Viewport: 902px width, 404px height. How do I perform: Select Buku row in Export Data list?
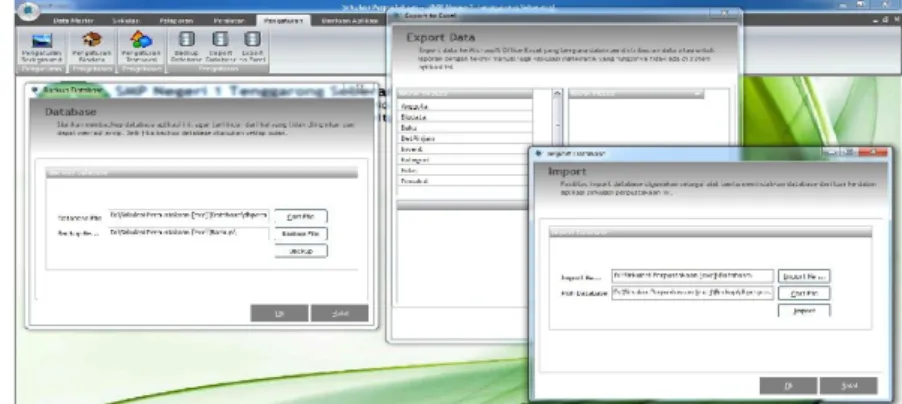465,128
